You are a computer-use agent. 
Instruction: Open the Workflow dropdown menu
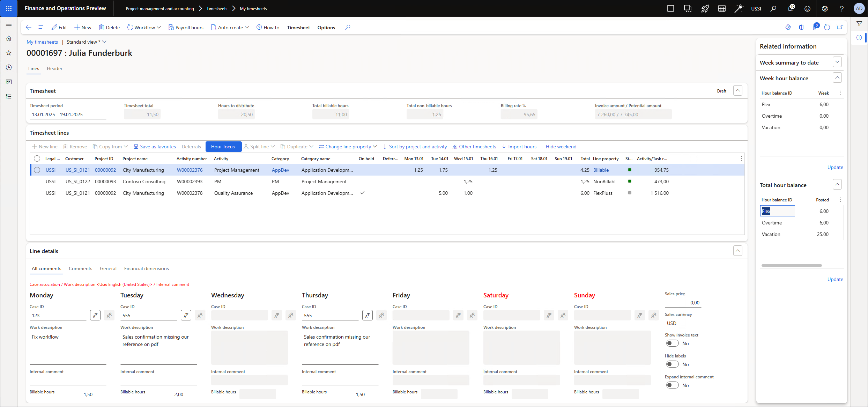click(144, 28)
